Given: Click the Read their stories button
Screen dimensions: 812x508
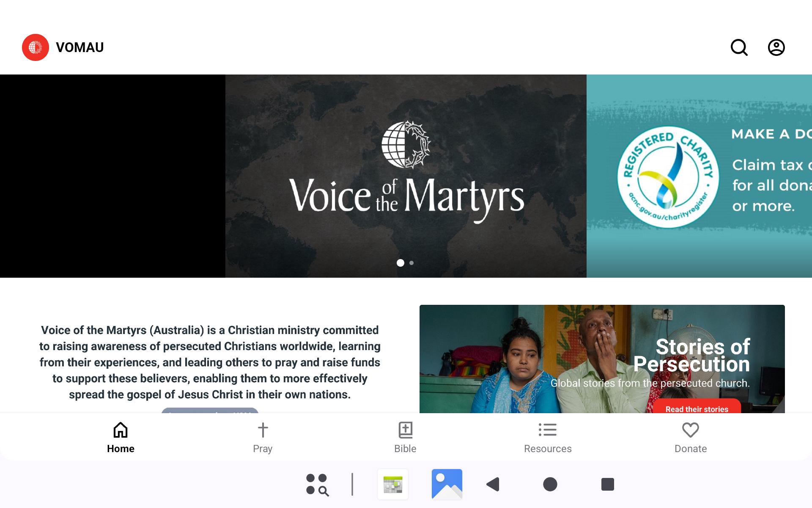Looking at the screenshot, I should (x=697, y=408).
